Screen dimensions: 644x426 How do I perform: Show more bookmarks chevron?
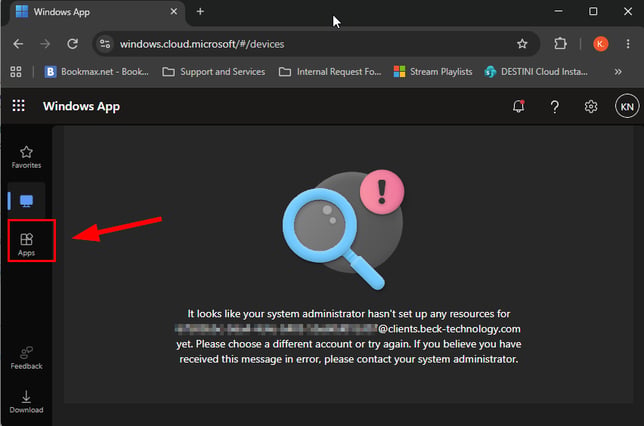[x=618, y=72]
